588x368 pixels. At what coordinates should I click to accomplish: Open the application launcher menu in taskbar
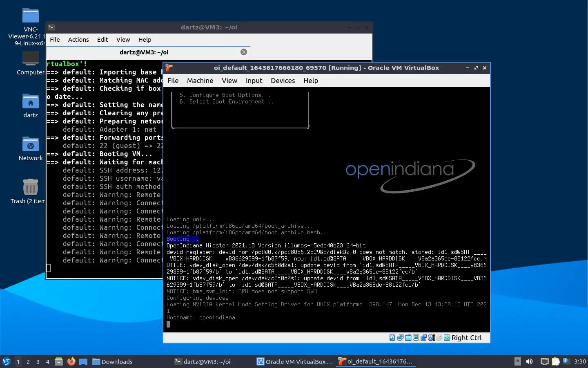7,361
